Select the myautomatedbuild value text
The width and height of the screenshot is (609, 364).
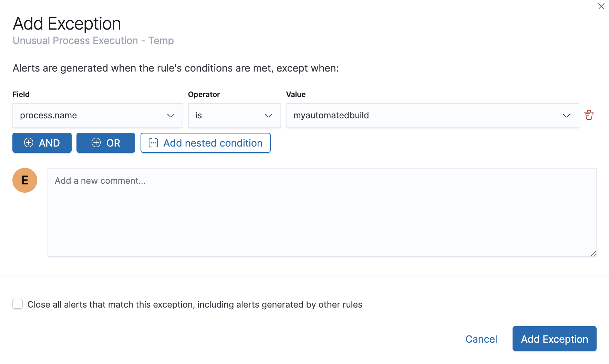331,116
